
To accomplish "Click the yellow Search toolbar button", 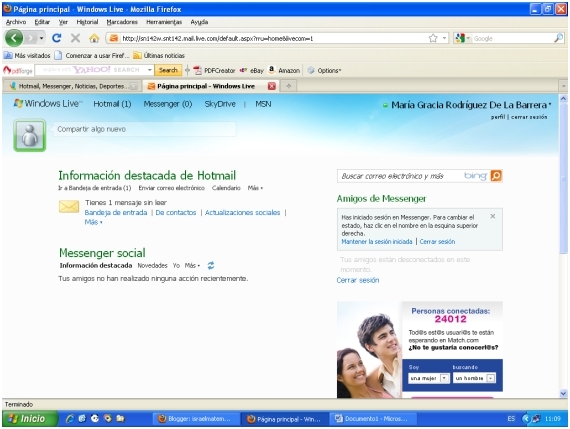I will [168, 70].
